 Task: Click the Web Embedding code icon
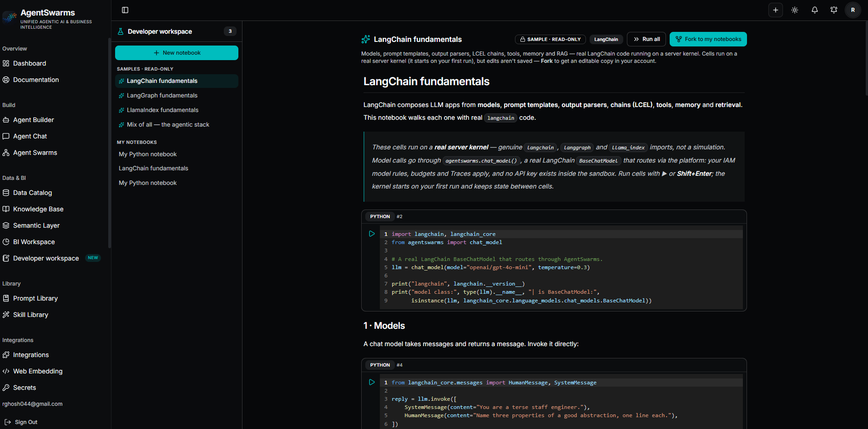click(x=6, y=371)
